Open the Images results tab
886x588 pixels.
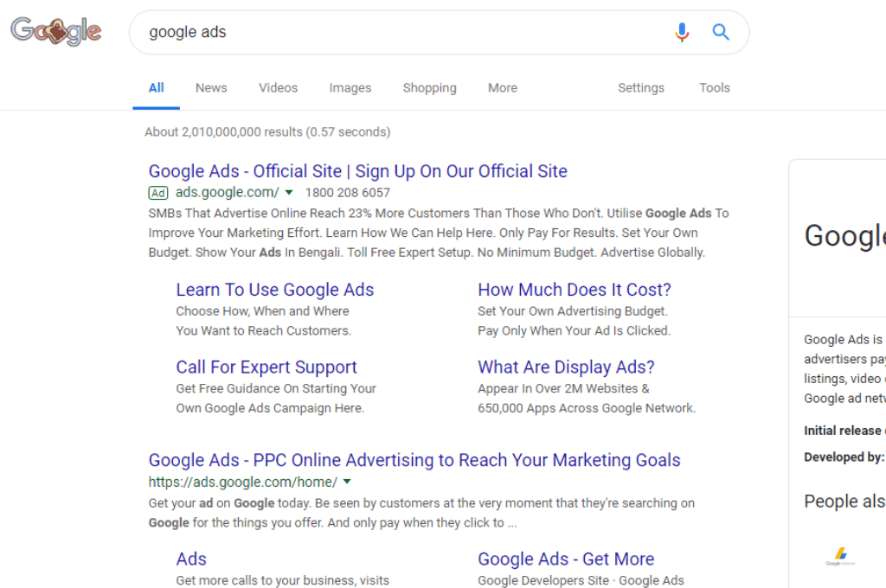pos(350,88)
